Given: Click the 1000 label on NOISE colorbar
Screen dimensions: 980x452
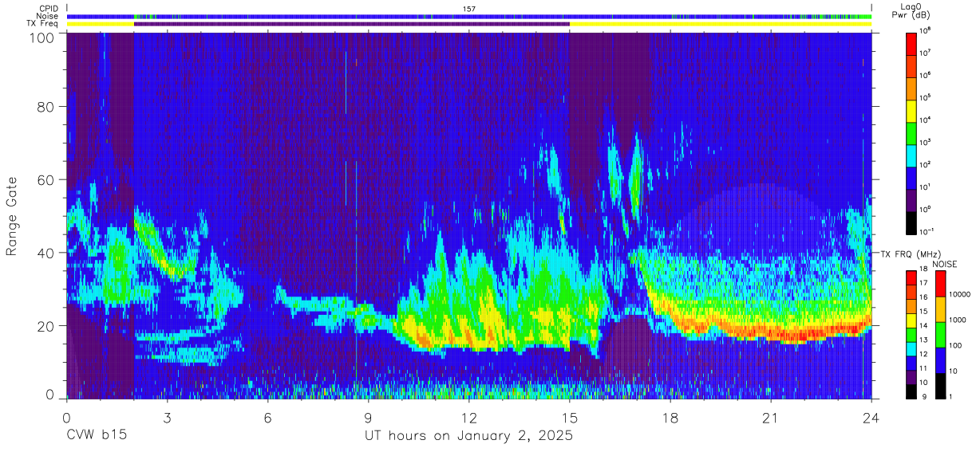Looking at the screenshot, I should click(959, 321).
